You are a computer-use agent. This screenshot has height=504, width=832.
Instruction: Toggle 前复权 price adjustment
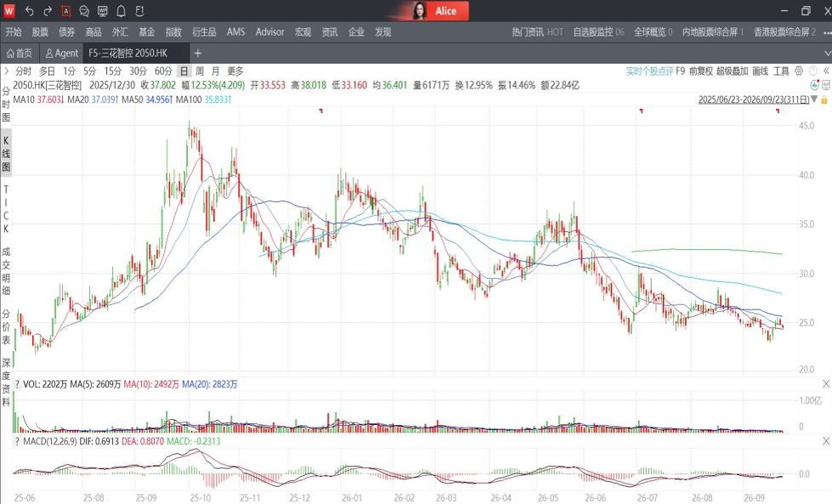pos(700,71)
